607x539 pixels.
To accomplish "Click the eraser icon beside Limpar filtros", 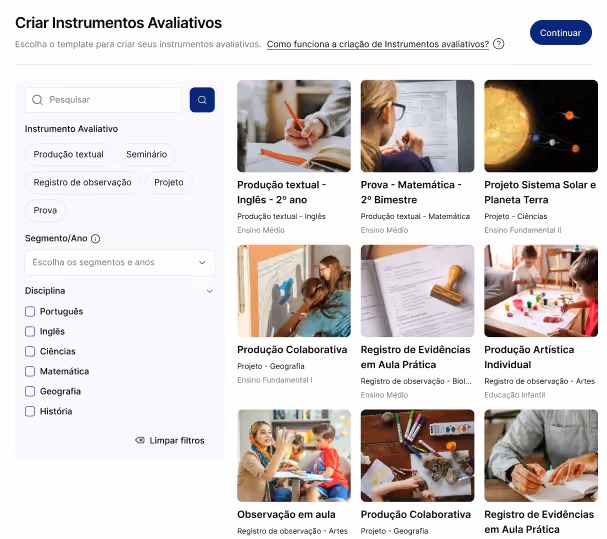I will coord(140,440).
